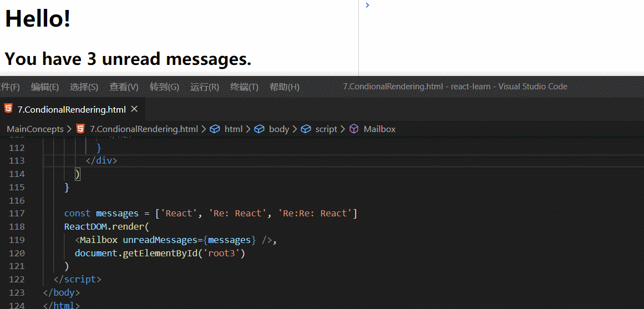The height and width of the screenshot is (309, 644).
Task: Select the 7.CondionalRendering.html editor tab
Action: [x=72, y=109]
